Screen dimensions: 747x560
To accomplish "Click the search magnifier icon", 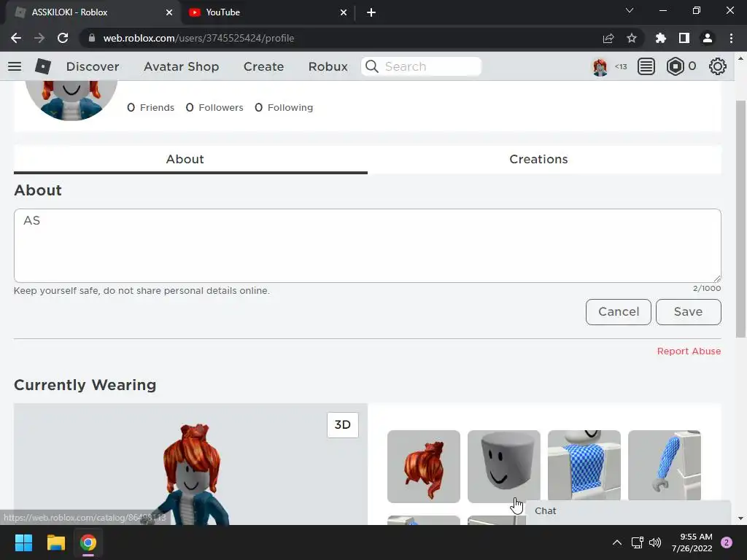I will point(372,66).
